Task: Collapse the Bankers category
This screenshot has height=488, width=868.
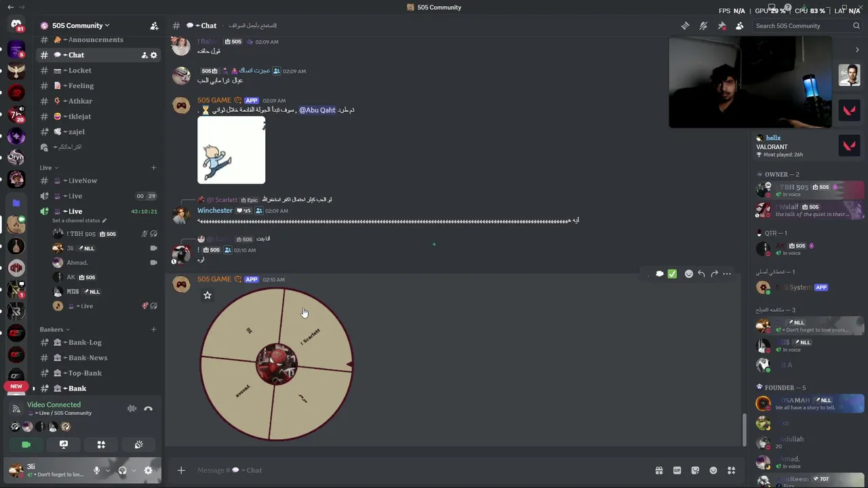Action: click(x=54, y=329)
